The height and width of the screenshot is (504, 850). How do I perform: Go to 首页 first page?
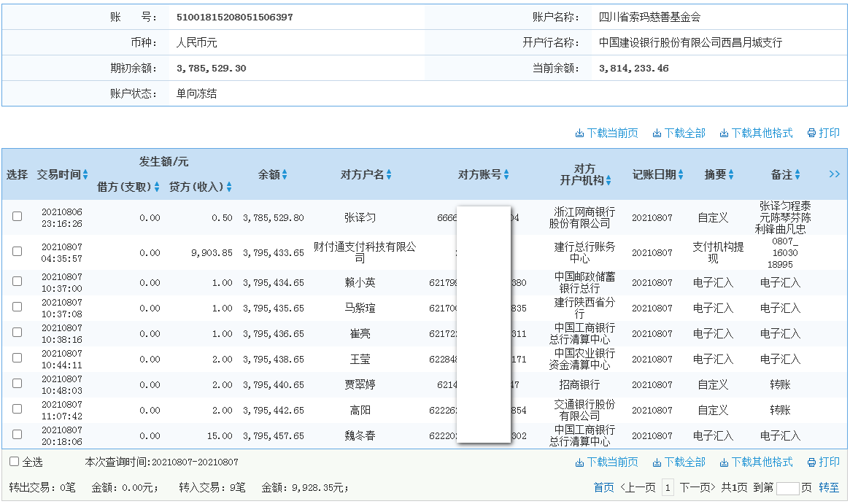[604, 488]
